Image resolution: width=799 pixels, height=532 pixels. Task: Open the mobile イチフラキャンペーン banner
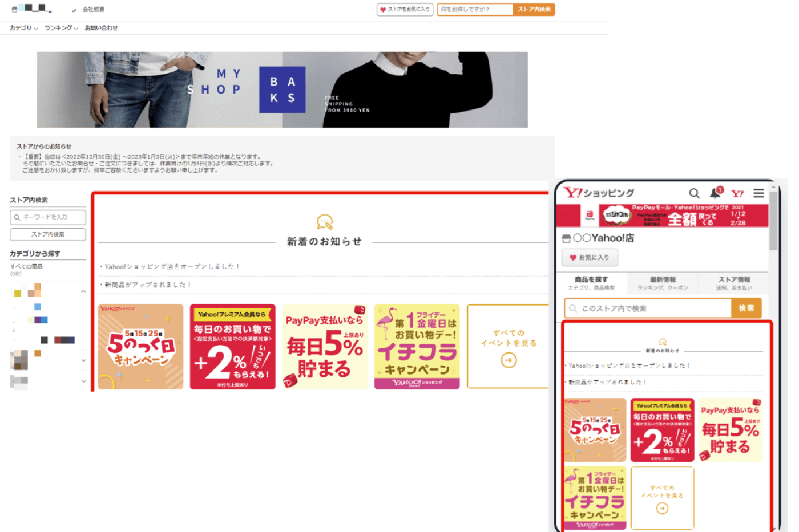tap(595, 498)
